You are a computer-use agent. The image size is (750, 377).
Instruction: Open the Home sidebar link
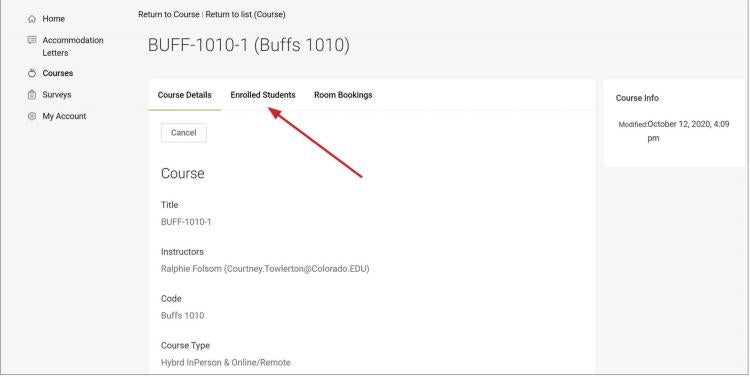click(54, 19)
